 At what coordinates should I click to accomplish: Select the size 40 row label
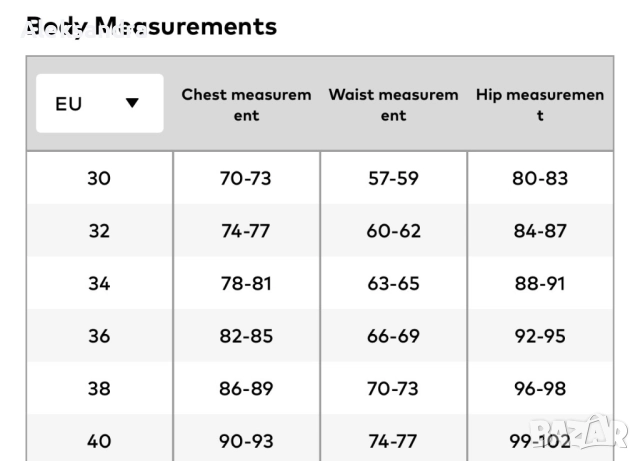(x=99, y=440)
